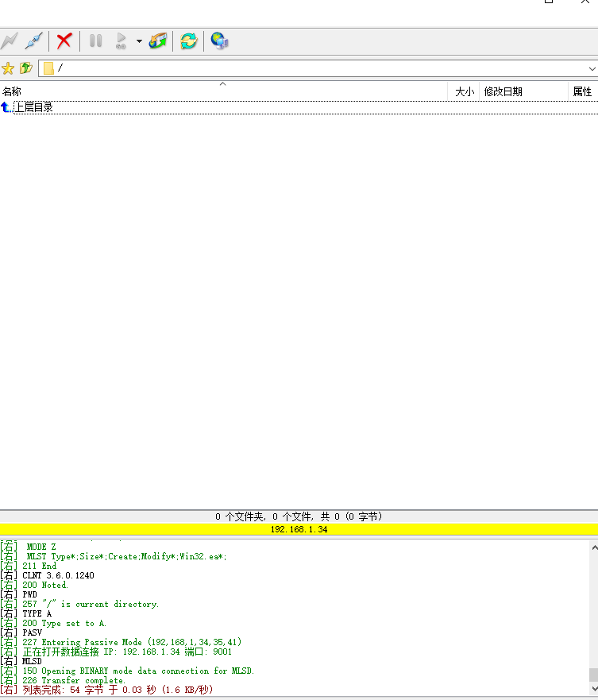598x700 pixels.
Task: Sort by 修改日期 column header
Action: pyautogui.click(x=524, y=91)
